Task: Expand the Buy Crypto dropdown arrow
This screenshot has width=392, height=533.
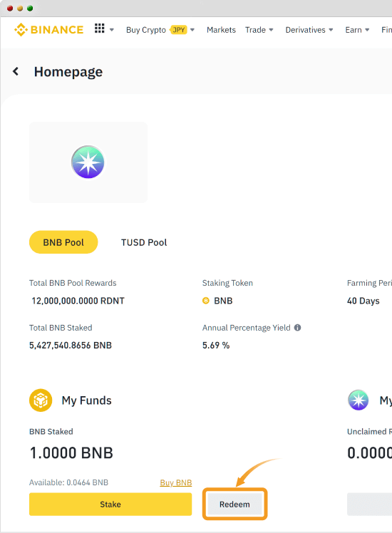Action: pyautogui.click(x=192, y=30)
